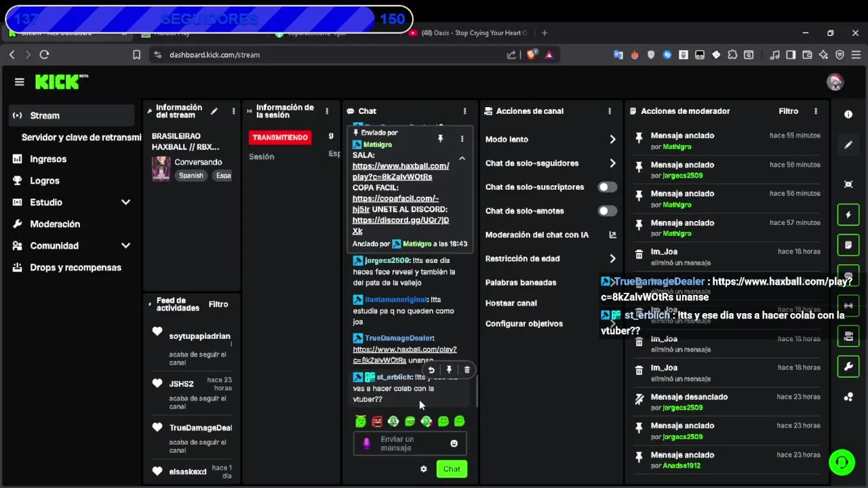868x488 pixels.
Task: Open the profile avatar menu
Action: [x=835, y=82]
